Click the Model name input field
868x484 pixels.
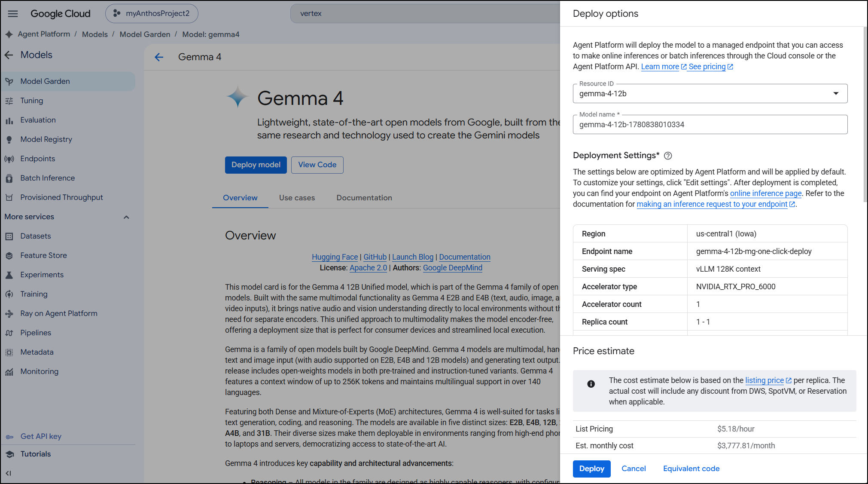click(710, 125)
